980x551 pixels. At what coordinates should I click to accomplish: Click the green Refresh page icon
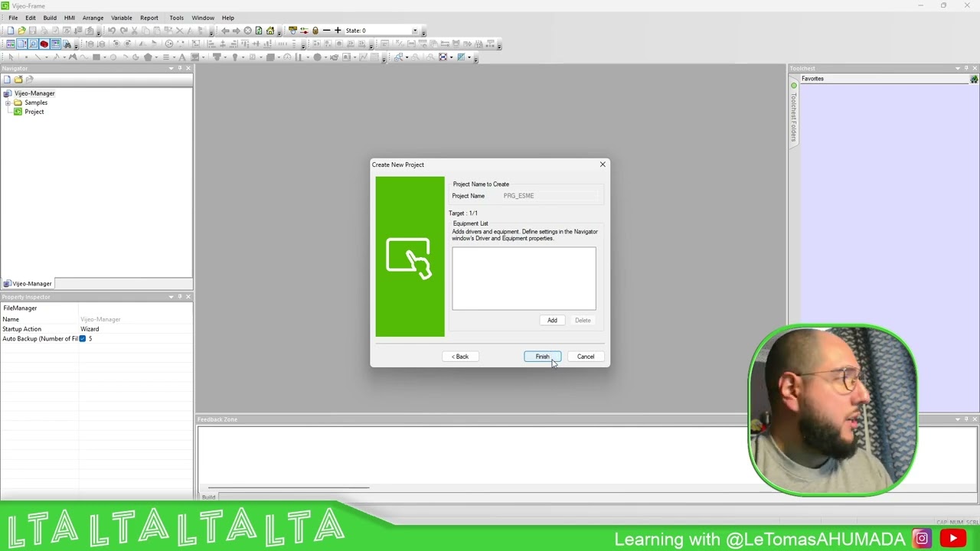(x=259, y=31)
